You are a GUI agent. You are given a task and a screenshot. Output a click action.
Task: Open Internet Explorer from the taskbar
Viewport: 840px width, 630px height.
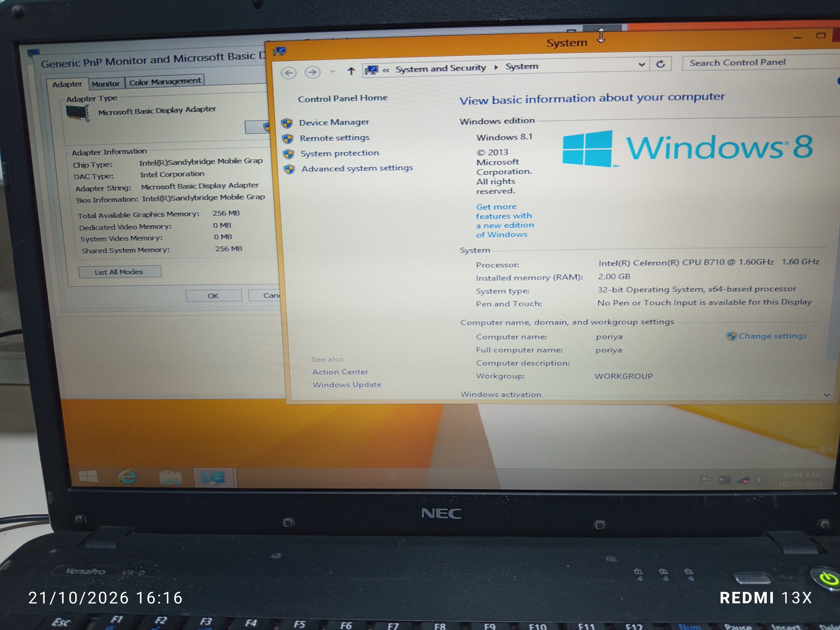[x=128, y=476]
